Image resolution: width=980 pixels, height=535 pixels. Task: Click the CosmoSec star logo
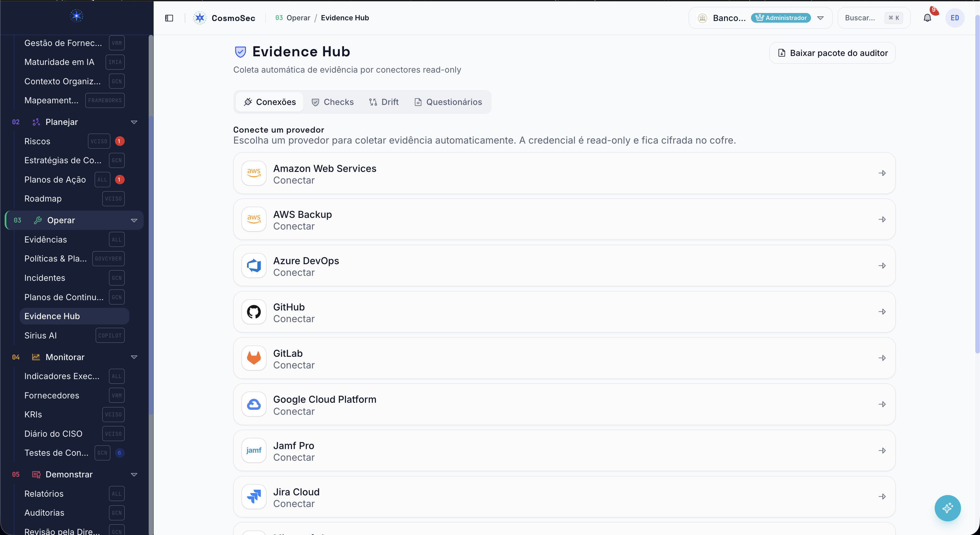click(200, 18)
